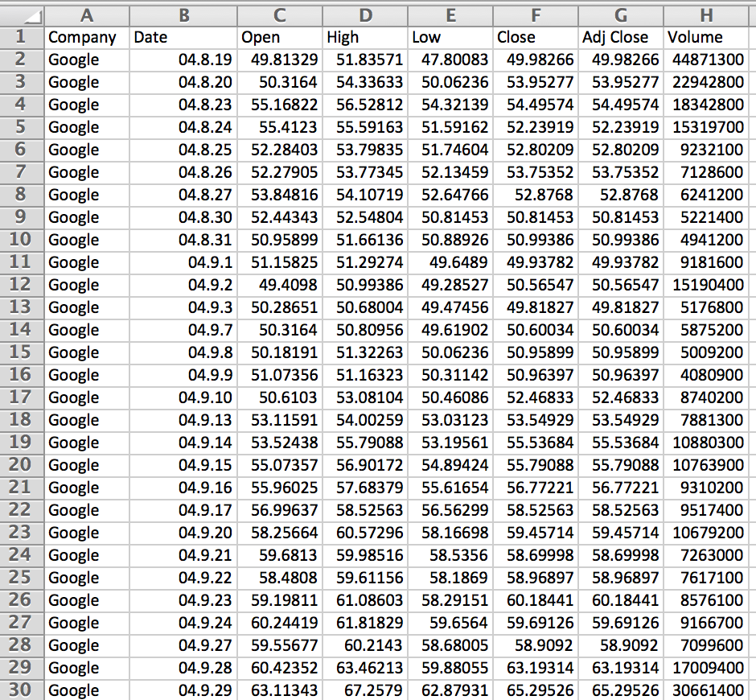The width and height of the screenshot is (756, 700).
Task: Select Google cell in row 2
Action: click(87, 60)
